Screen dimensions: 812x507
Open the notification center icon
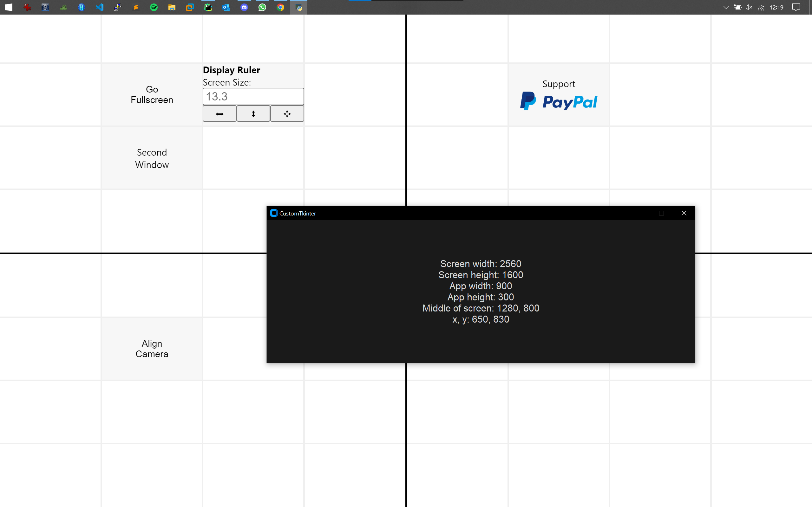click(796, 7)
